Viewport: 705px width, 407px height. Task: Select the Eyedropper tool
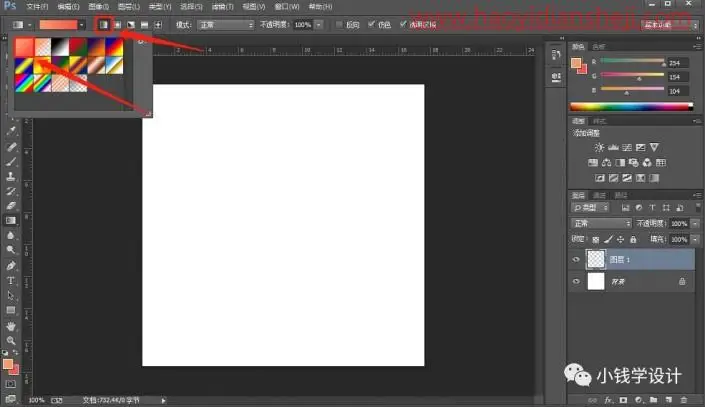[x=11, y=131]
